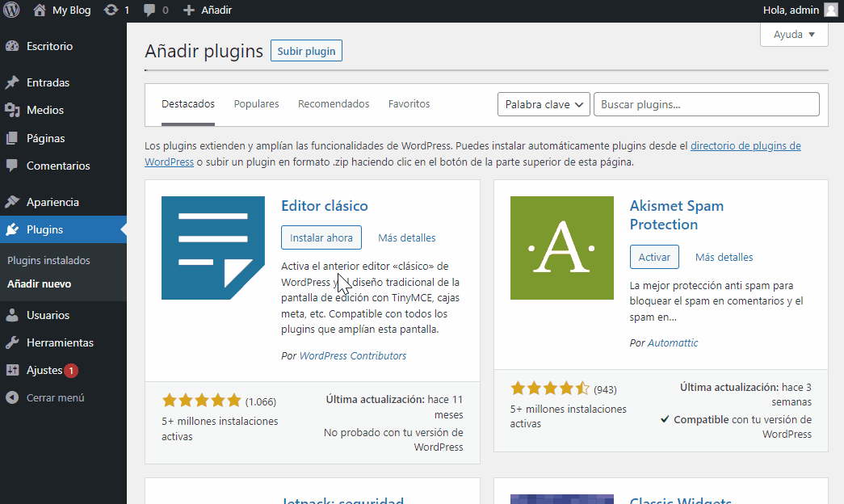Open Más detalles for Editor clásico
844x504 pixels.
coord(407,238)
